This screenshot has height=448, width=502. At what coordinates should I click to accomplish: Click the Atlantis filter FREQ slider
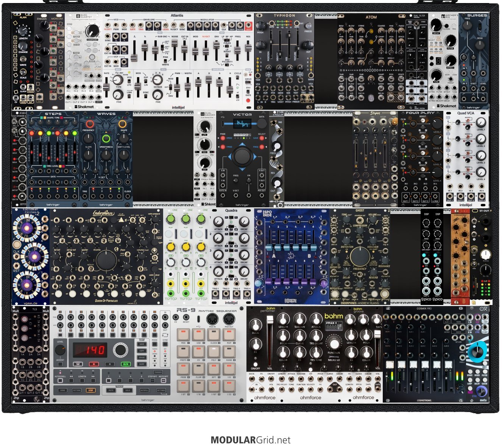click(237, 51)
